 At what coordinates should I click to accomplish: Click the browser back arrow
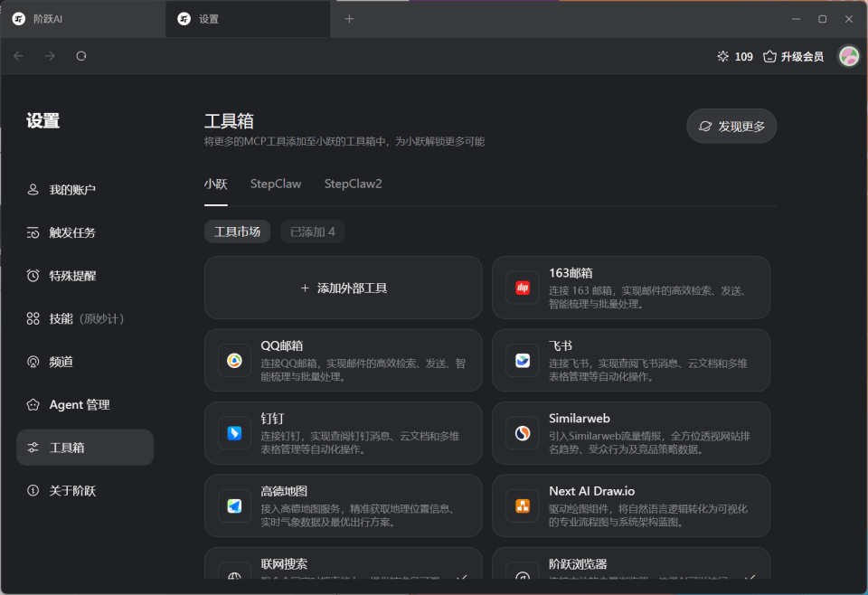(x=19, y=56)
